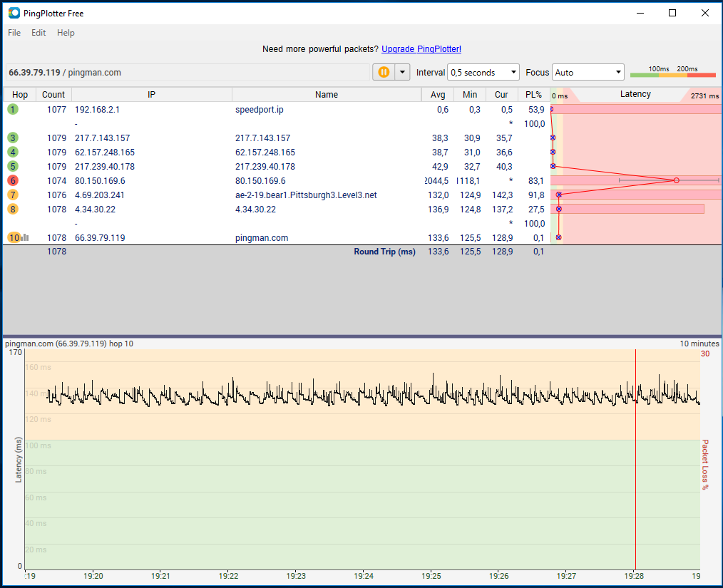Click the Avg column header

click(x=438, y=95)
